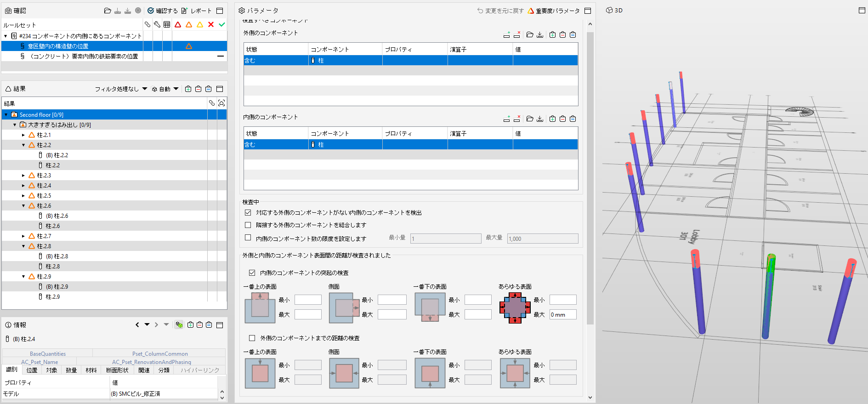This screenshot has width=868, height=404.
Task: Enable 隣接する外側のコンポーネントを結合します checkbox
Action: (x=248, y=225)
